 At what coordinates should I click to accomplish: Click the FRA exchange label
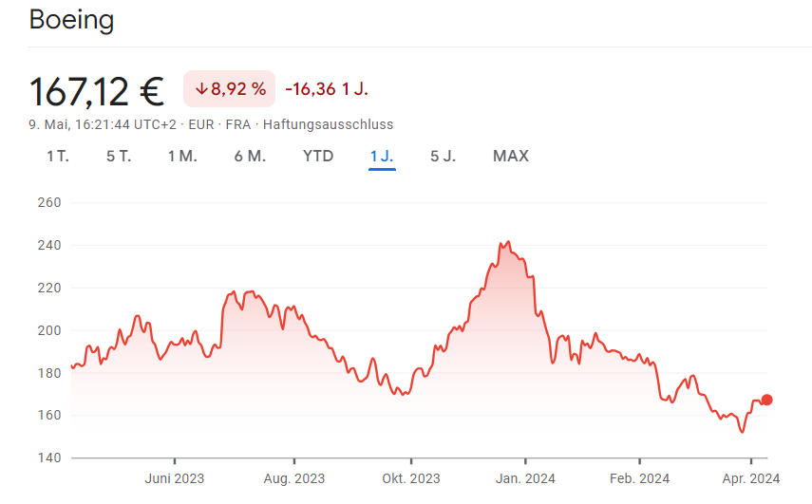click(x=238, y=124)
